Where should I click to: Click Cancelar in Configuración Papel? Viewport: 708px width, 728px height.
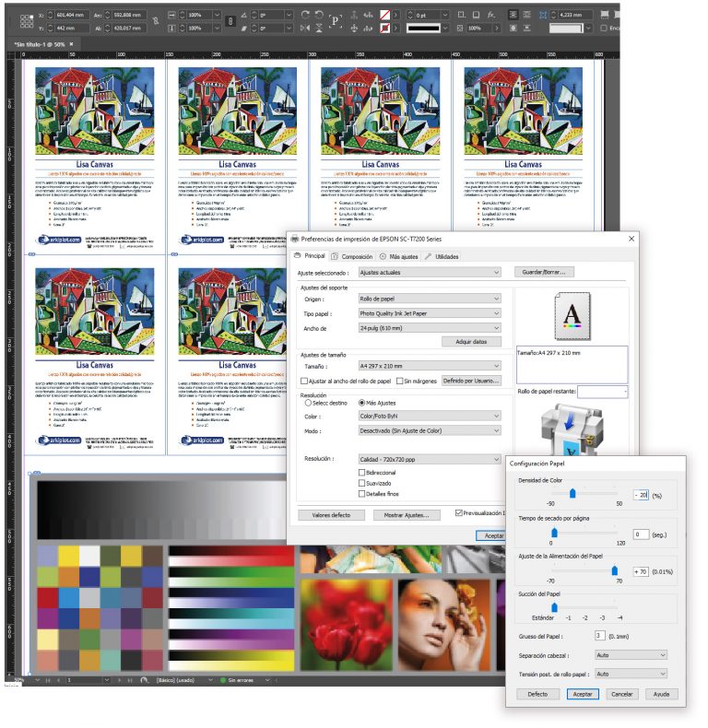click(622, 694)
